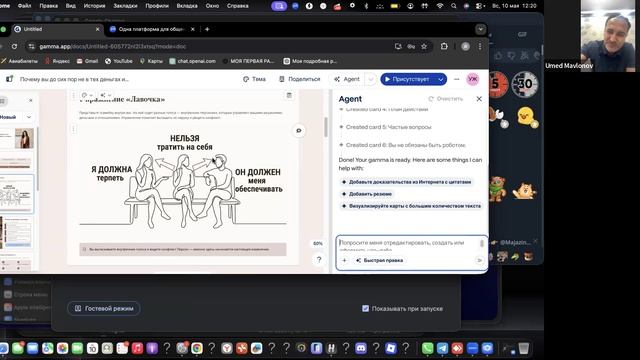Click the УЖ user avatar

pos(473,79)
